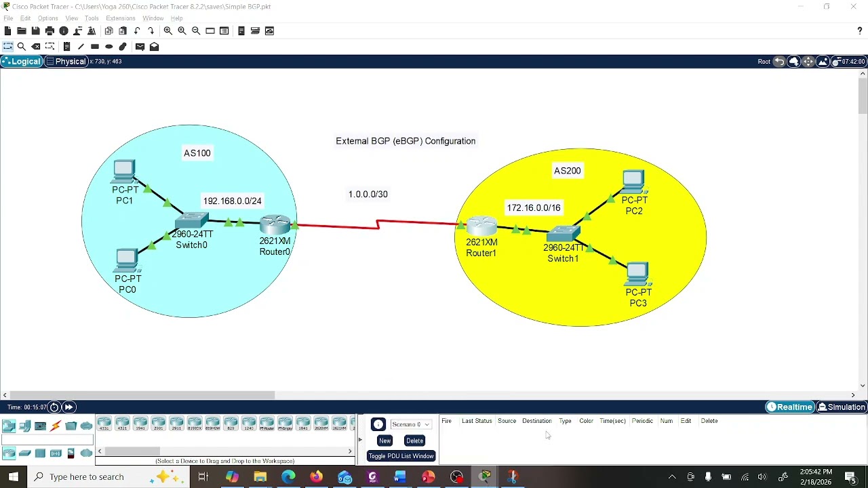Click the Set Tiled Background mountain icon
Viewport: 868px width, 488px height.
pyautogui.click(x=823, y=62)
